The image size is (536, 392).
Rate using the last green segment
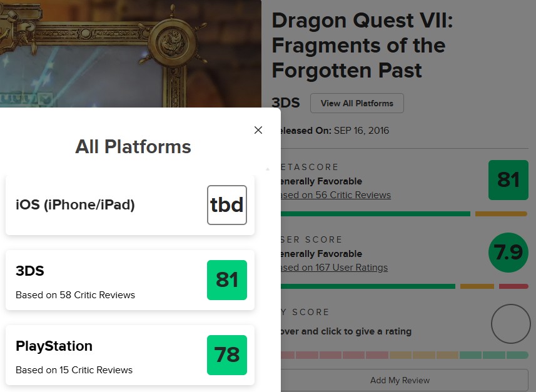517,355
